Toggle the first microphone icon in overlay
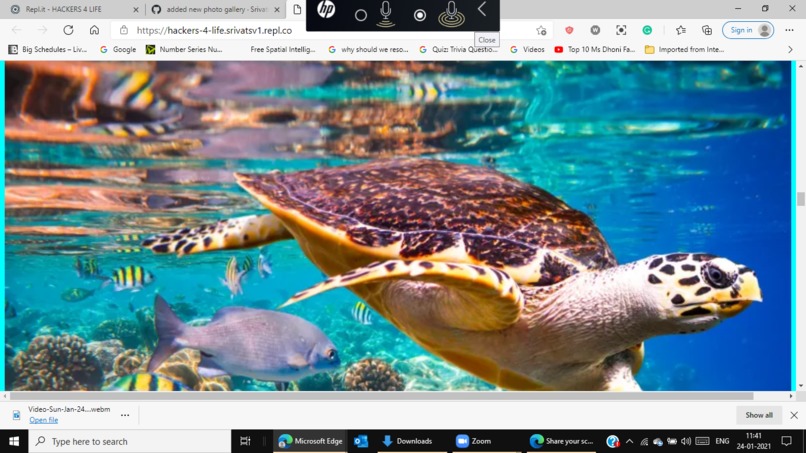806x453 pixels. (386, 14)
